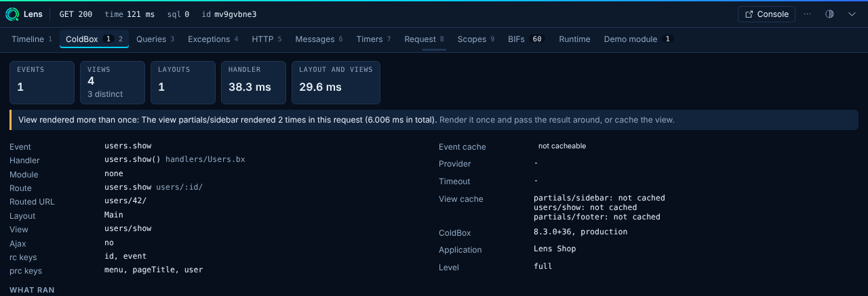Click the Module value none

coord(114,173)
